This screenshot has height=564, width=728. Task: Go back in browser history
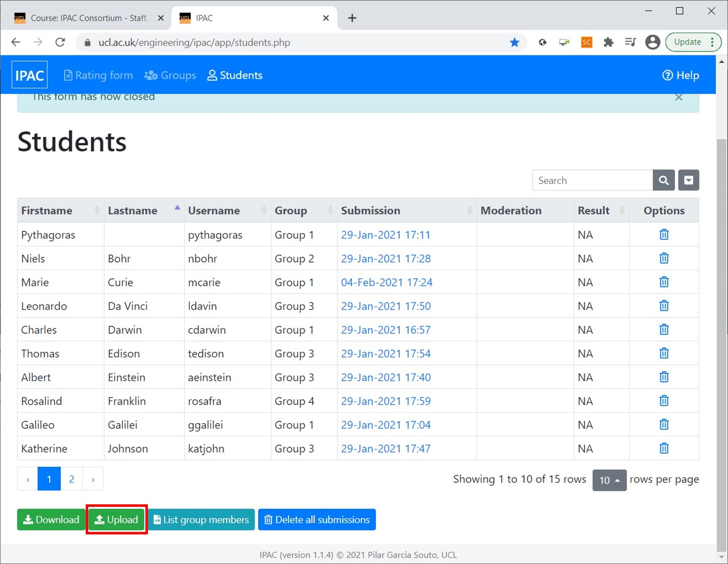point(16,42)
